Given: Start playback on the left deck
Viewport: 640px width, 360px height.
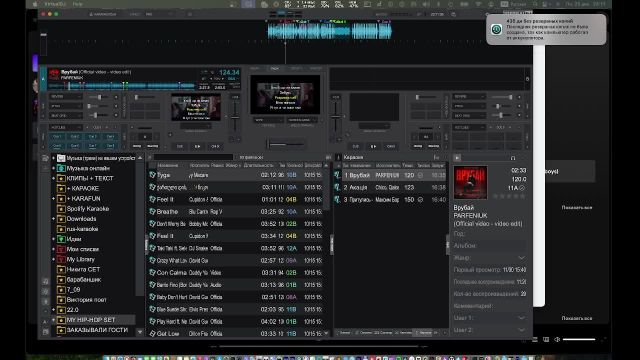Looking at the screenshot, I should pos(198,146).
